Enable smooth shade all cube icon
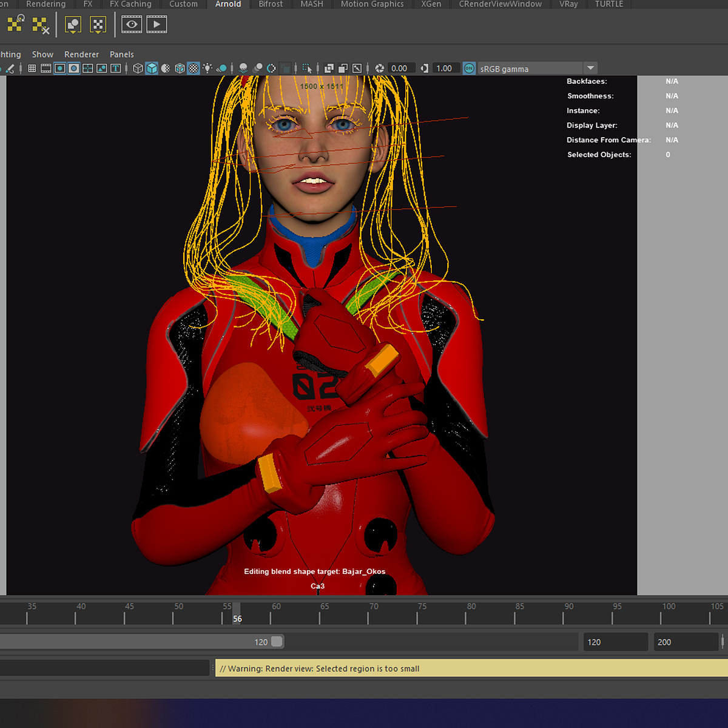 click(152, 69)
